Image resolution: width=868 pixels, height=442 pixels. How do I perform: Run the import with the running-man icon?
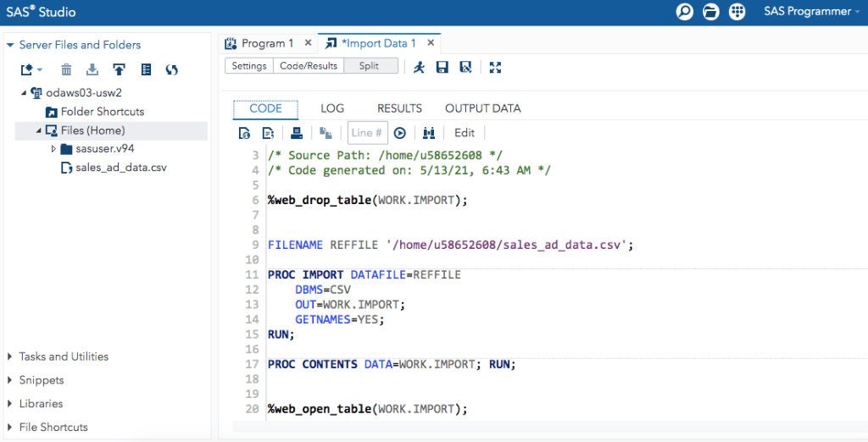[419, 67]
